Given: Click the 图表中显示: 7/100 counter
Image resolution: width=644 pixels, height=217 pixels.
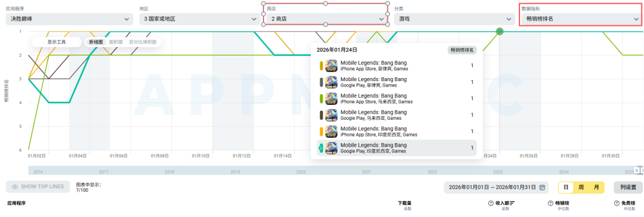Looking at the screenshot, I should (88, 187).
